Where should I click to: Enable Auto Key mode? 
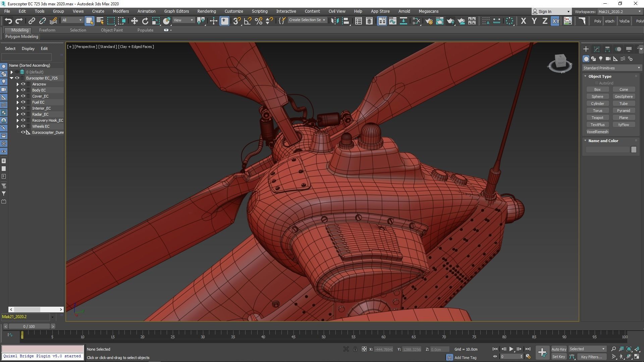tap(558, 349)
